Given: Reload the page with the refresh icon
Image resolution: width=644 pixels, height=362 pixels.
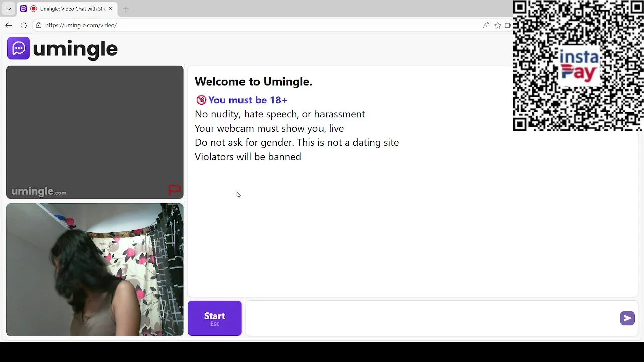Looking at the screenshot, I should (x=24, y=25).
